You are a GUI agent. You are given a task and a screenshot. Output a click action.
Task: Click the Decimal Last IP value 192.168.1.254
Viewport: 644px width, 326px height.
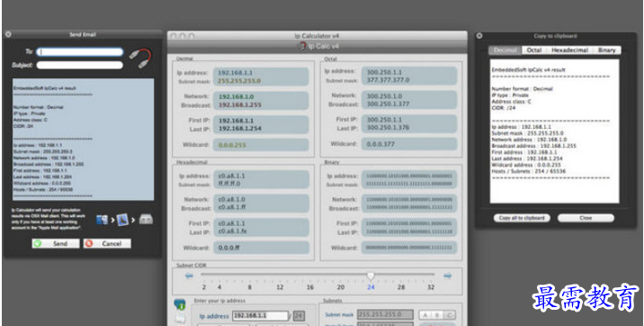click(x=240, y=129)
